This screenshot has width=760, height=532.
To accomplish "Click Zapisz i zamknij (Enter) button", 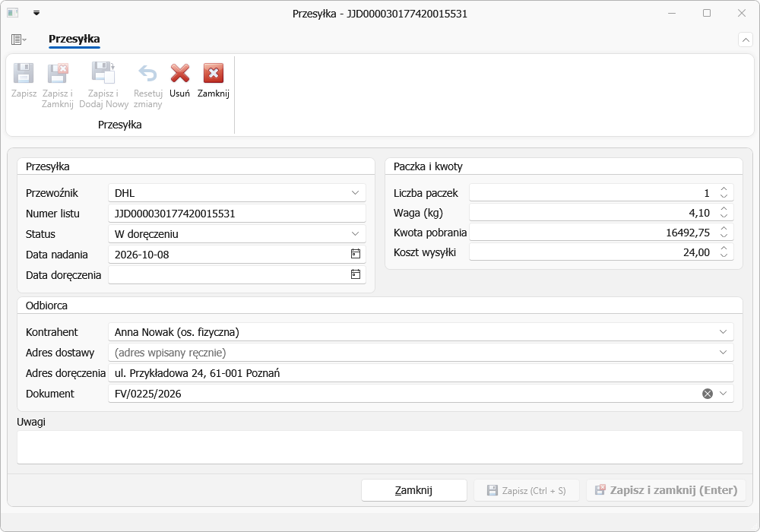I will (x=666, y=490).
